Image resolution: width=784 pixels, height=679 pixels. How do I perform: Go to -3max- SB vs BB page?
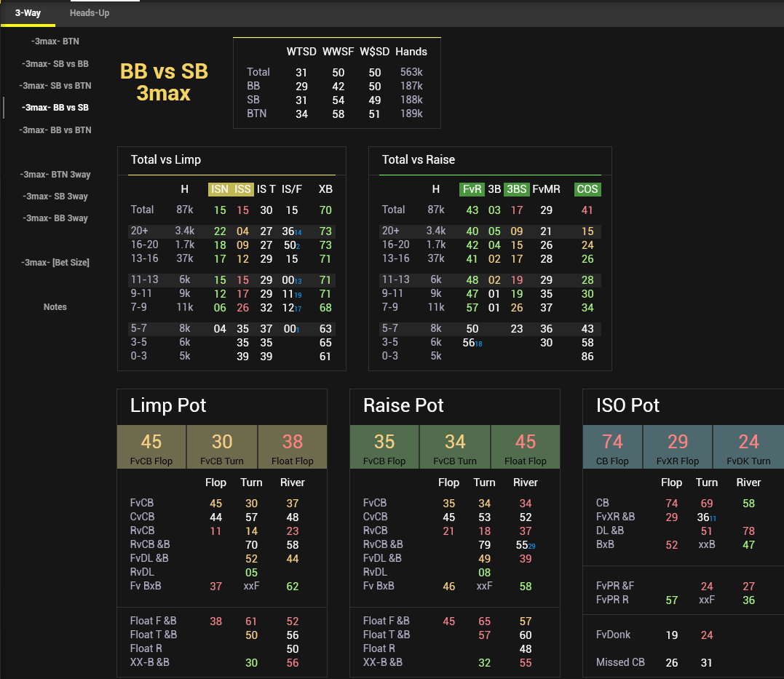(x=55, y=64)
